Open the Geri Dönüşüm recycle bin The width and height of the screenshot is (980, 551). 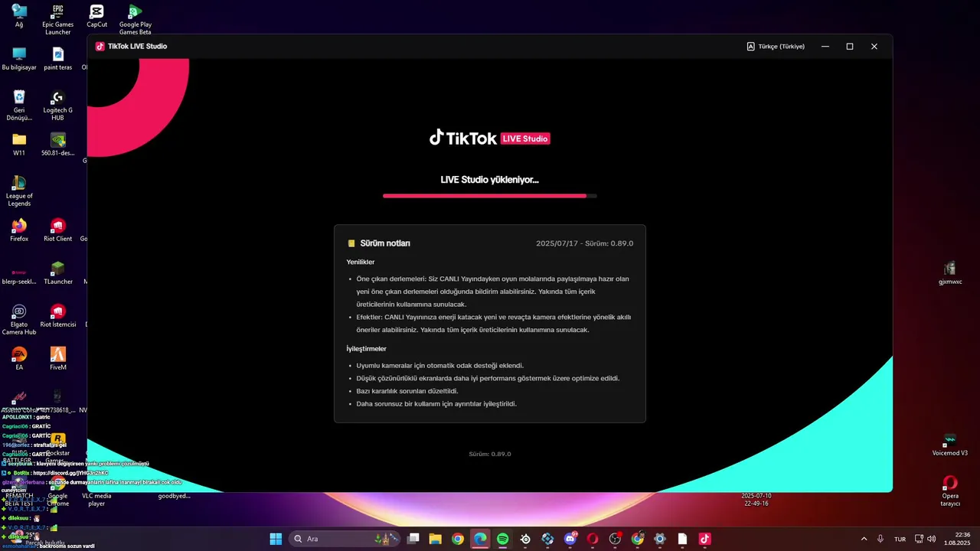(19, 106)
